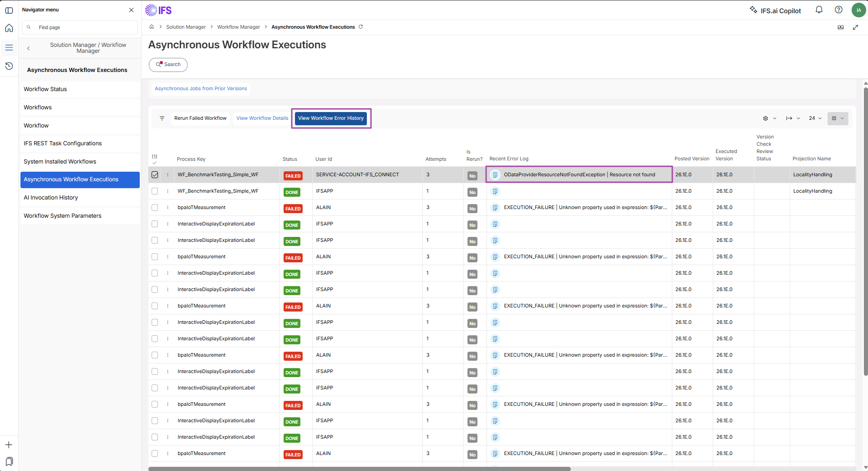Viewport: 868px width, 471px height.
Task: Toggle the select-all (1) header checkbox
Action: coord(155,159)
